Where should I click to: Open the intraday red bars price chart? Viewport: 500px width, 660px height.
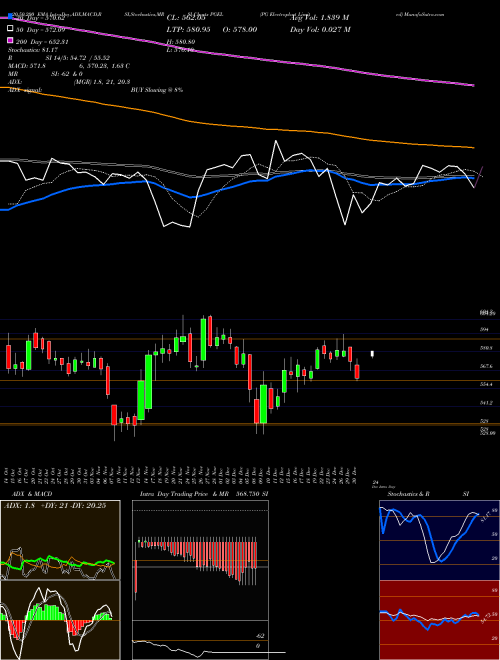(x=200, y=560)
